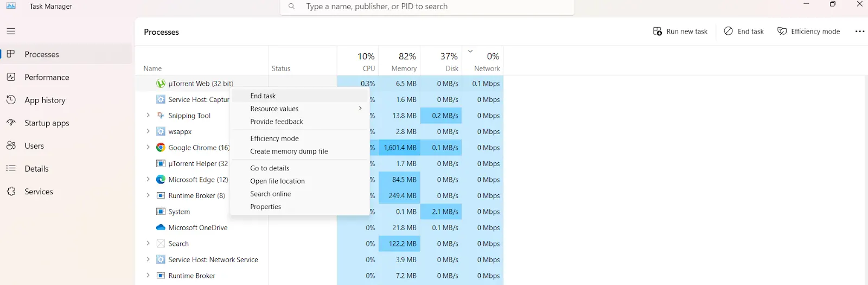The width and height of the screenshot is (868, 285).
Task: Click the End task toolbar button
Action: (x=744, y=31)
